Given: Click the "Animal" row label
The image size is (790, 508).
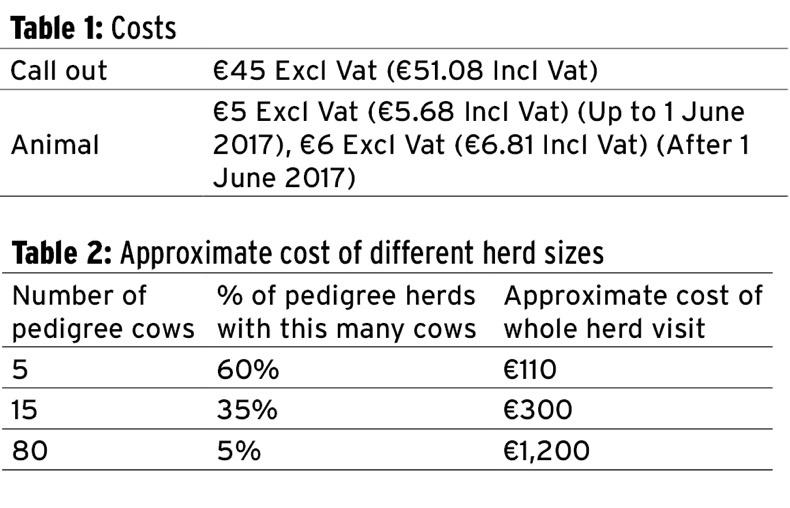Looking at the screenshot, I should (55, 145).
